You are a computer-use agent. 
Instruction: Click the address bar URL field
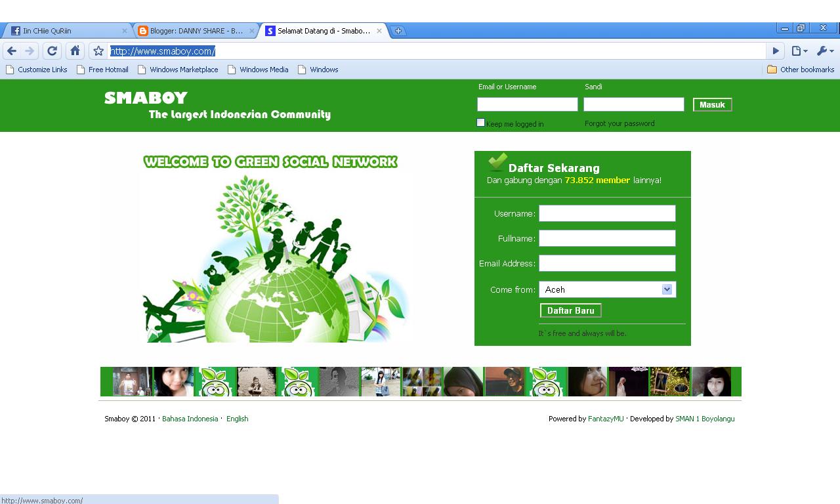pyautogui.click(x=436, y=51)
